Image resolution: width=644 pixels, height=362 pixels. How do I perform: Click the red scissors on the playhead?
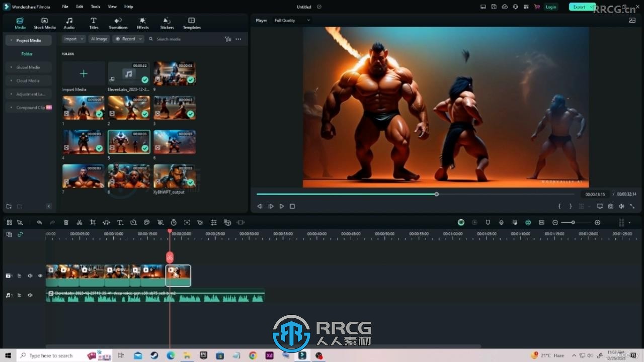[170, 257]
